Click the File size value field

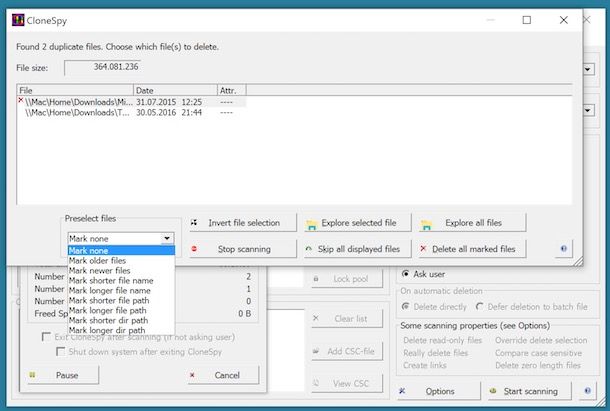(x=103, y=67)
